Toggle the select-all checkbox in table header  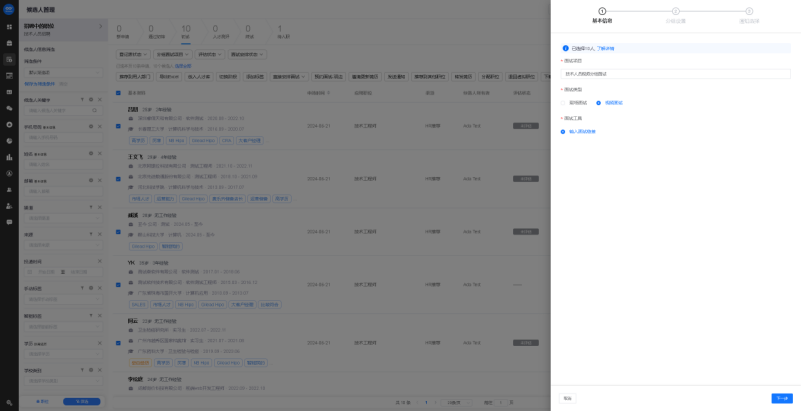pyautogui.click(x=119, y=93)
